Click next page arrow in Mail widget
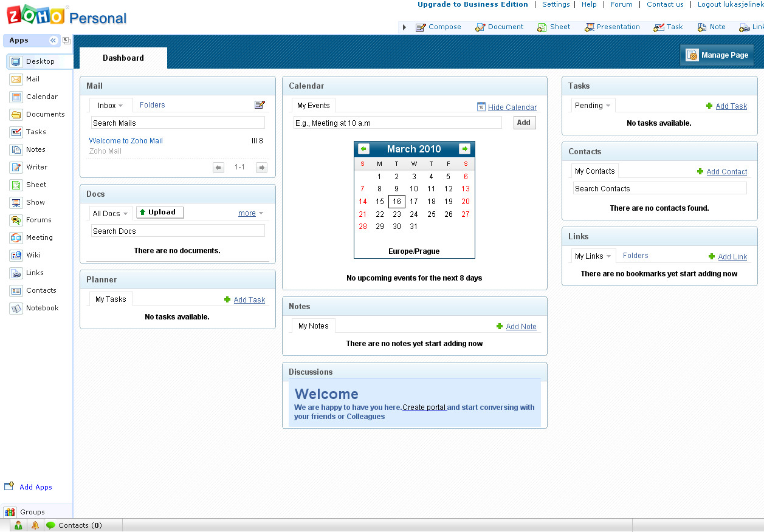The width and height of the screenshot is (764, 532). pos(261,168)
